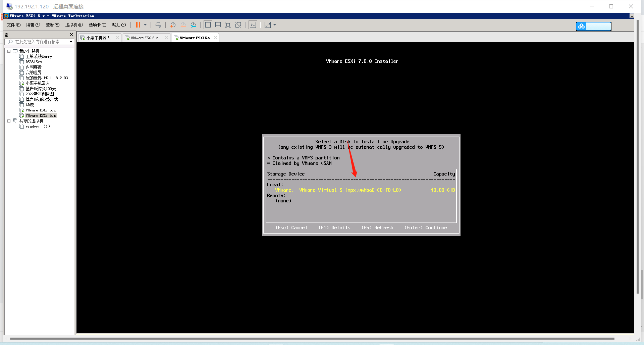644x345 pixels.
Task: Open the 帮助(H) menu
Action: coord(119,25)
